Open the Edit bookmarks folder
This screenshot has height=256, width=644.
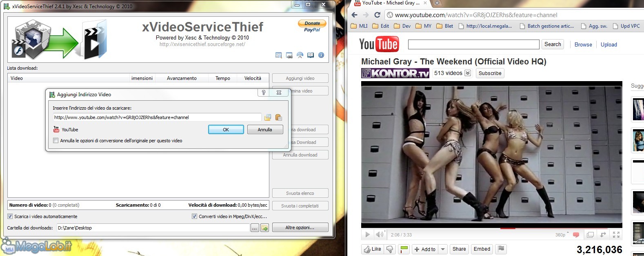click(381, 26)
